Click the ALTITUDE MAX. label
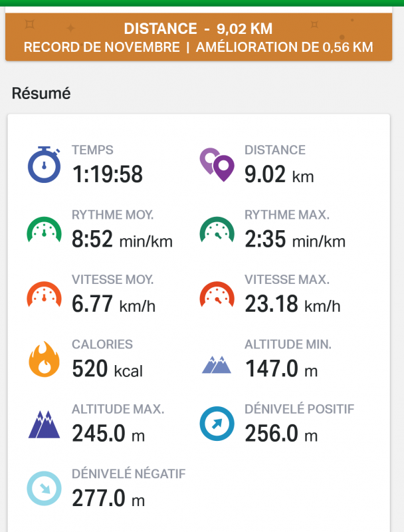 [x=118, y=409]
